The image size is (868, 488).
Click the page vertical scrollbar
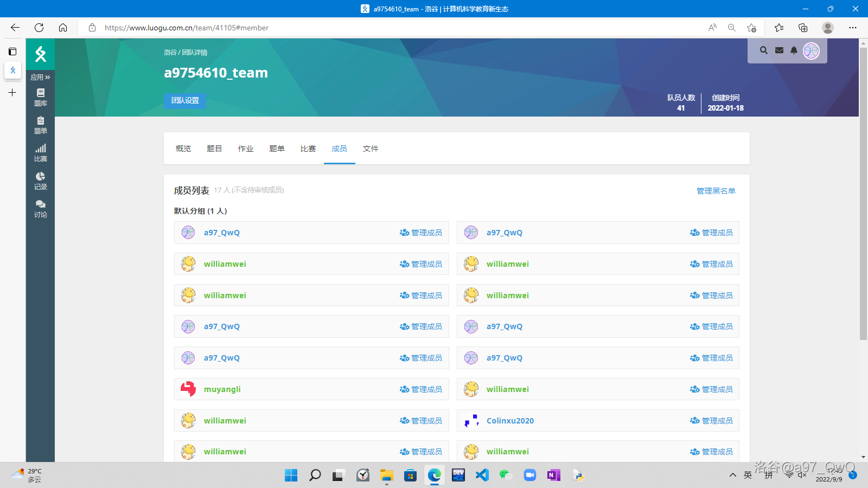[x=863, y=194]
